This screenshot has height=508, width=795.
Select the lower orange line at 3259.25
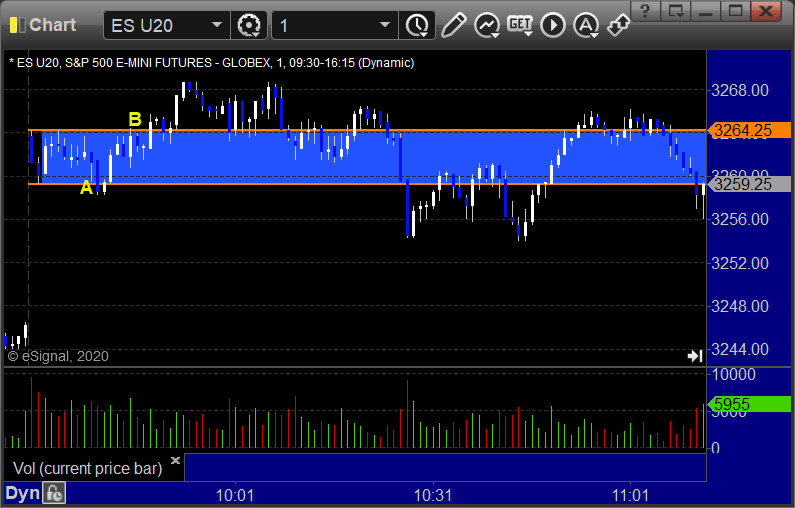pos(367,184)
